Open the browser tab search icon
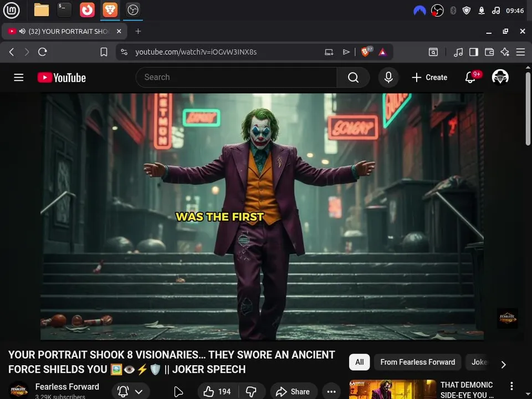This screenshot has height=399, width=532. pos(433,52)
